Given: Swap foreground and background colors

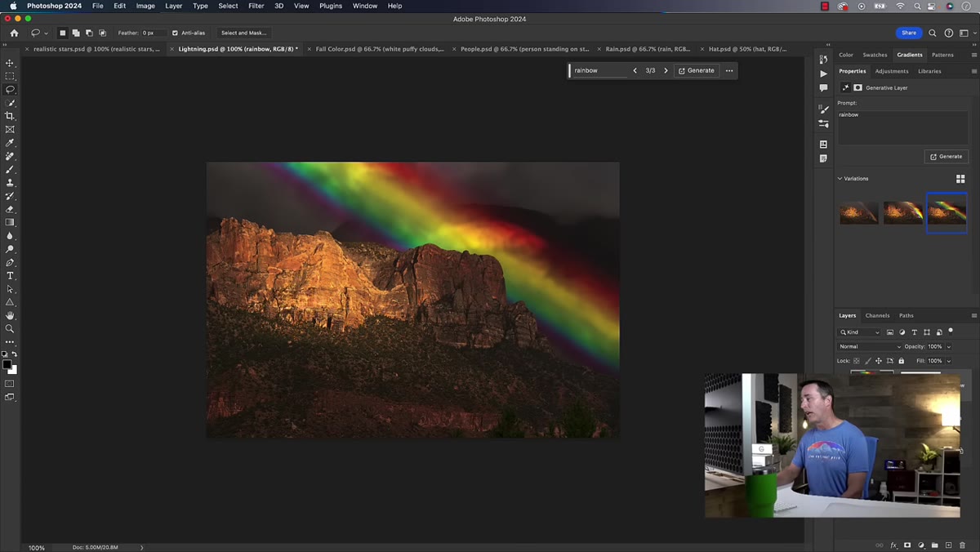Looking at the screenshot, I should coord(14,354).
